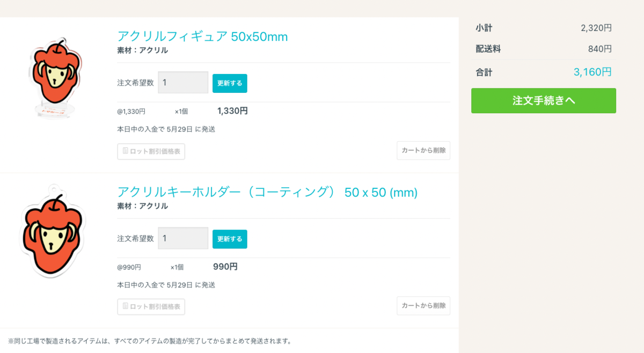Focus the quantity field for アクリルキーホルダー

tap(183, 238)
